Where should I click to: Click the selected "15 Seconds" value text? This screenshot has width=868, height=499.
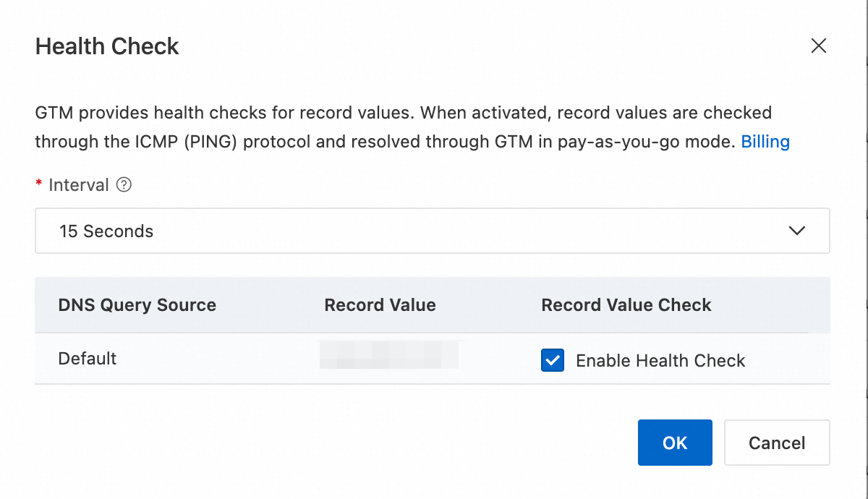click(106, 231)
